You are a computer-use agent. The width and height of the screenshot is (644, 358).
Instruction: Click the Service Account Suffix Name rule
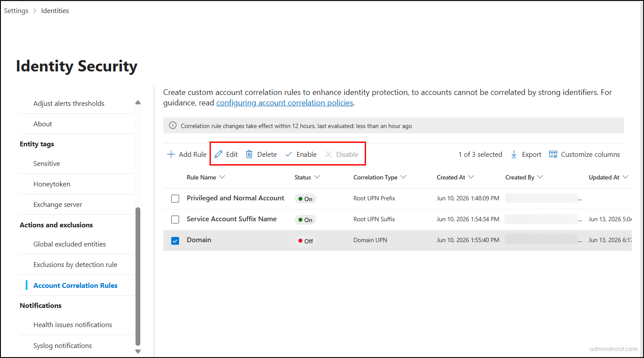[232, 219]
